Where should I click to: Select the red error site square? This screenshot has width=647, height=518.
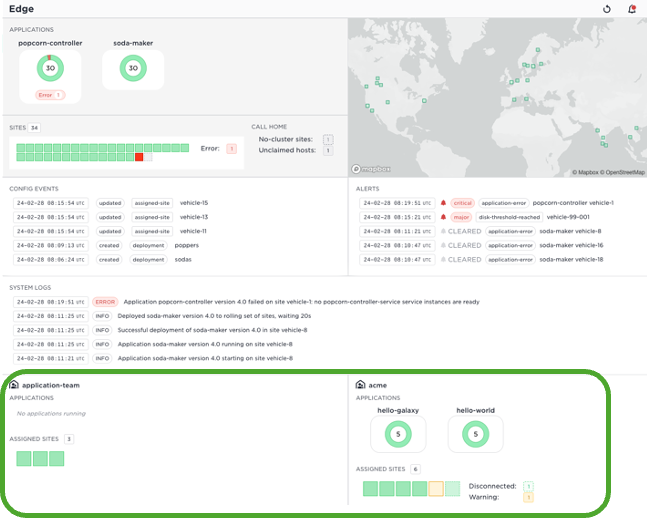pyautogui.click(x=139, y=157)
